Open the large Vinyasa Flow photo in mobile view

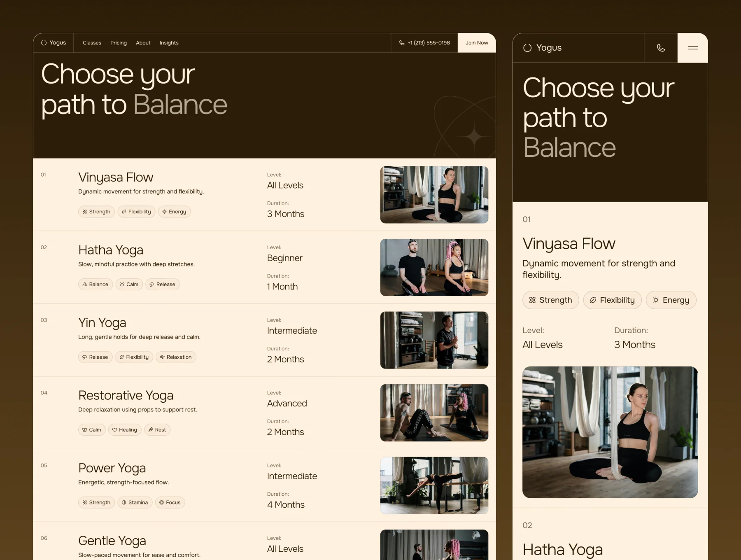[x=610, y=432]
